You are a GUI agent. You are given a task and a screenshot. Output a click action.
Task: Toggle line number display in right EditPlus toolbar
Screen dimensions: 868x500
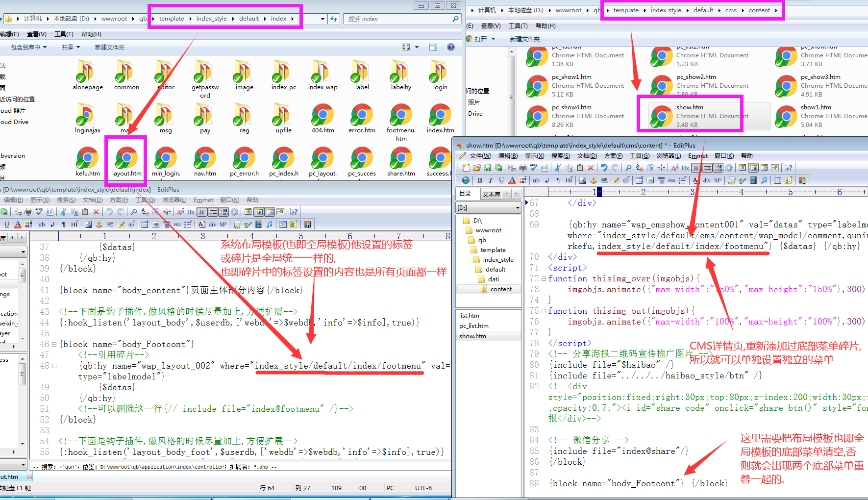(718, 168)
